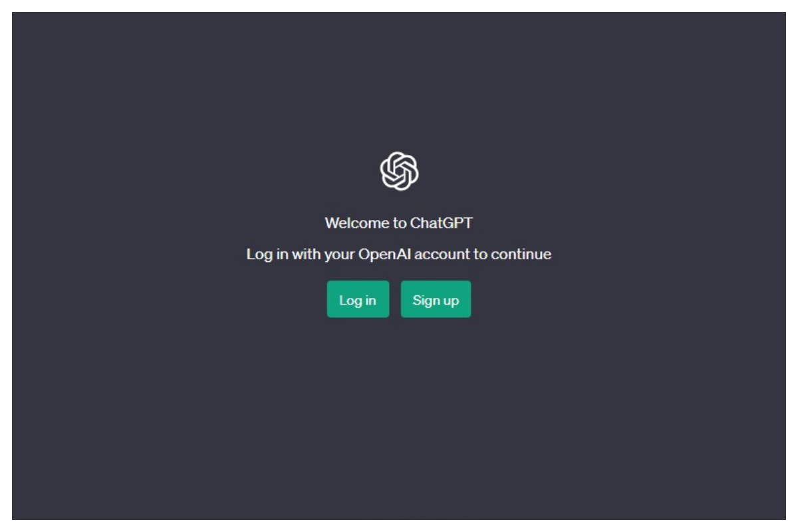Choose Sign up to register an OpenAI account
This screenshot has height=532, width=798.
click(x=436, y=299)
